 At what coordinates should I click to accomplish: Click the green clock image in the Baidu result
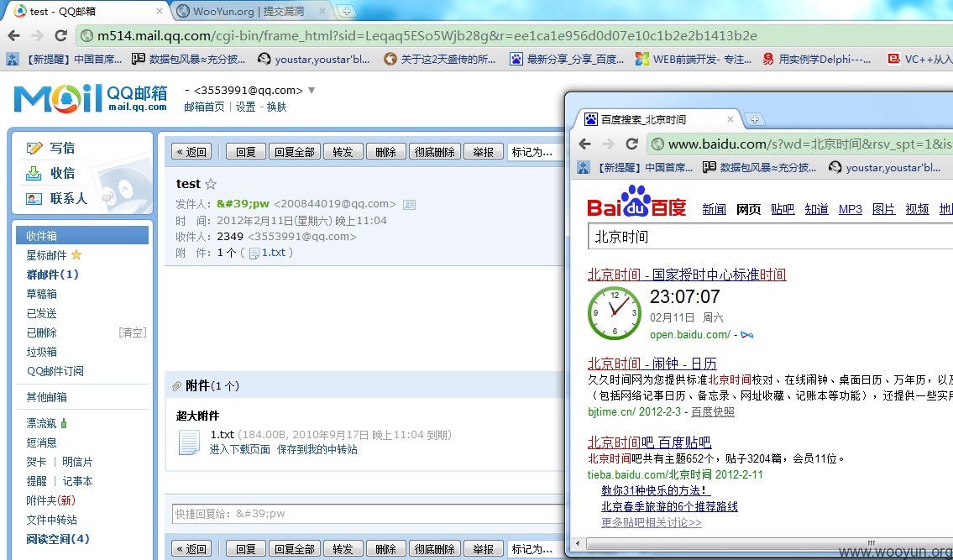pyautogui.click(x=615, y=313)
